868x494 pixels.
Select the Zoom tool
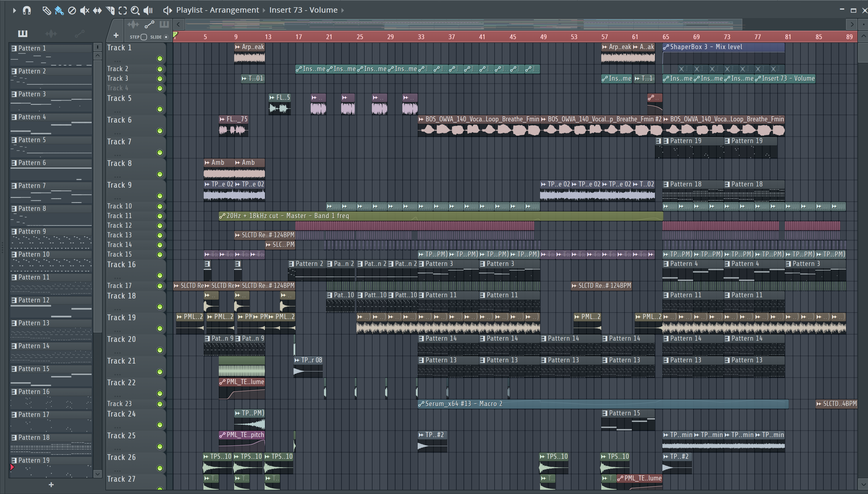pos(135,11)
